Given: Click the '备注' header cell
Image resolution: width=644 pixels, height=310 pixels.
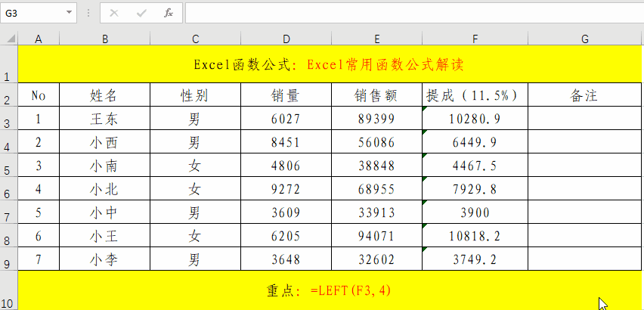Looking at the screenshot, I should (x=585, y=95).
